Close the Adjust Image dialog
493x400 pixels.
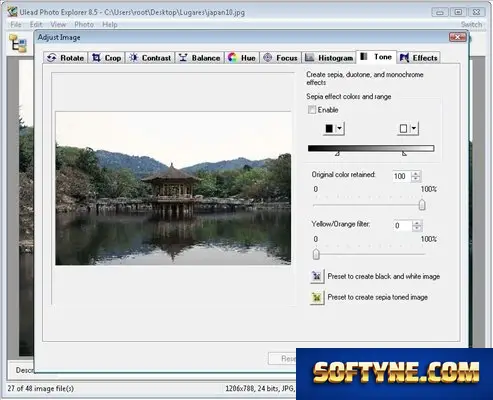(457, 37)
